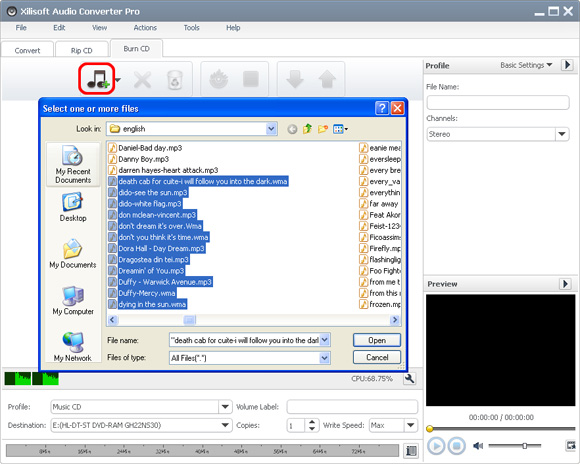Increase Copies with stepper up arrow
580x464 pixels.
312,422
